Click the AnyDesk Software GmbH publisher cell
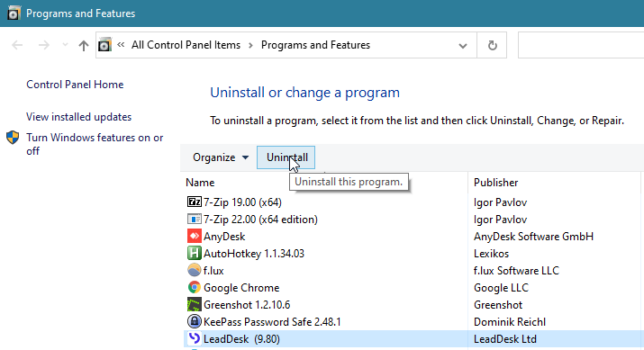 533,237
